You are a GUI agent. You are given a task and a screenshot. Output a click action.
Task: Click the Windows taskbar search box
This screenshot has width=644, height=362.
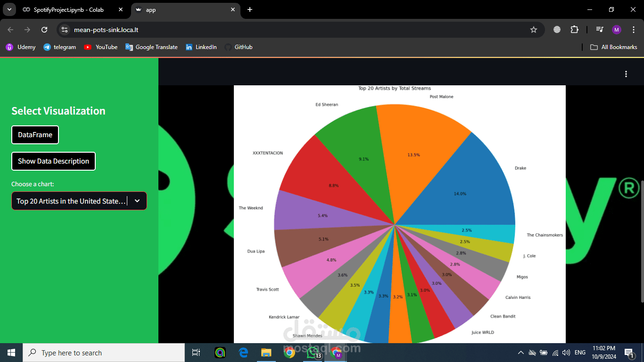104,353
